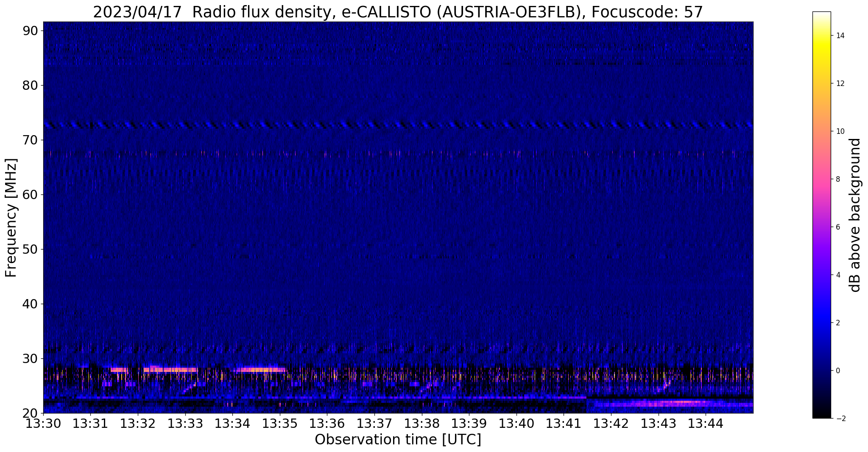Click the 20 MHz frequency tick label

tap(30, 413)
